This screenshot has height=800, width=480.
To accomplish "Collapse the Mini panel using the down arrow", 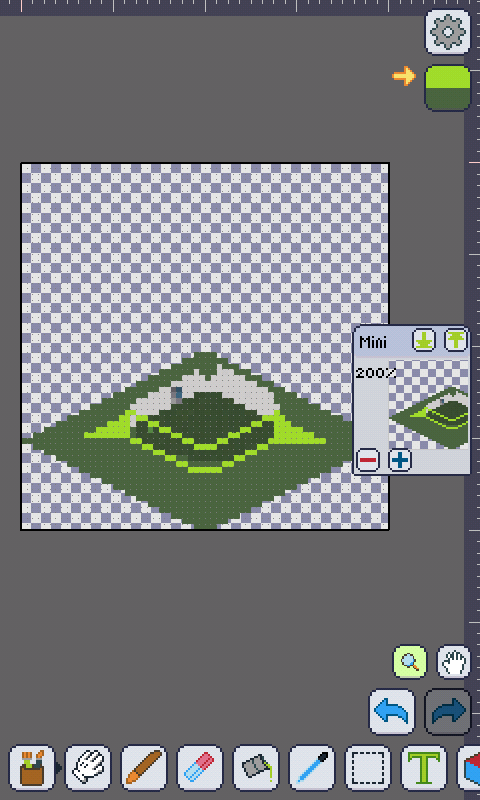I will 424,340.
